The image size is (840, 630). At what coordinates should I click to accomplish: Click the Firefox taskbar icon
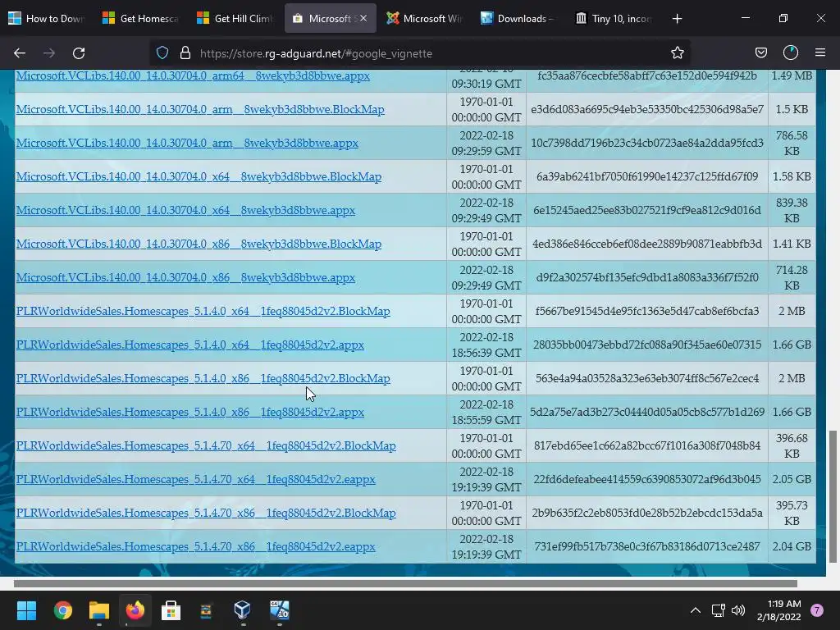pos(135,610)
